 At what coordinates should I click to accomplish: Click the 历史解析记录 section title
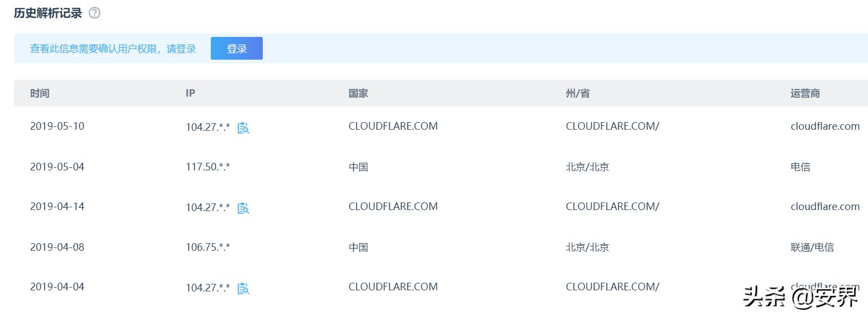(48, 13)
